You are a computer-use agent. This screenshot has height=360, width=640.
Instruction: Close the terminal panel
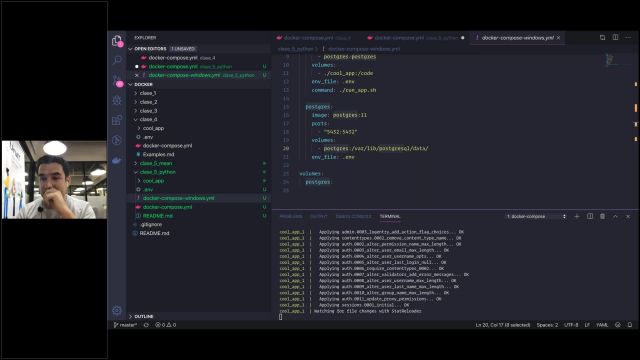click(628, 216)
